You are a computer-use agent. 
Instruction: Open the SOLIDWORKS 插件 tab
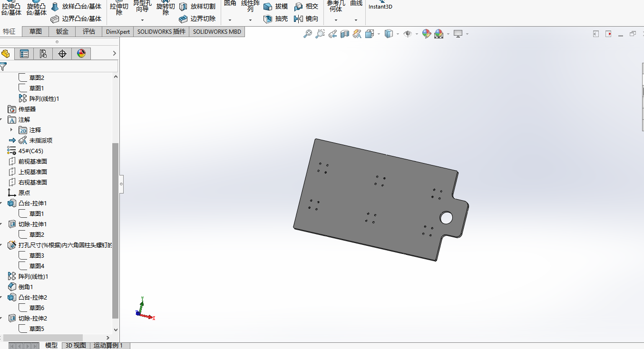[x=161, y=31]
